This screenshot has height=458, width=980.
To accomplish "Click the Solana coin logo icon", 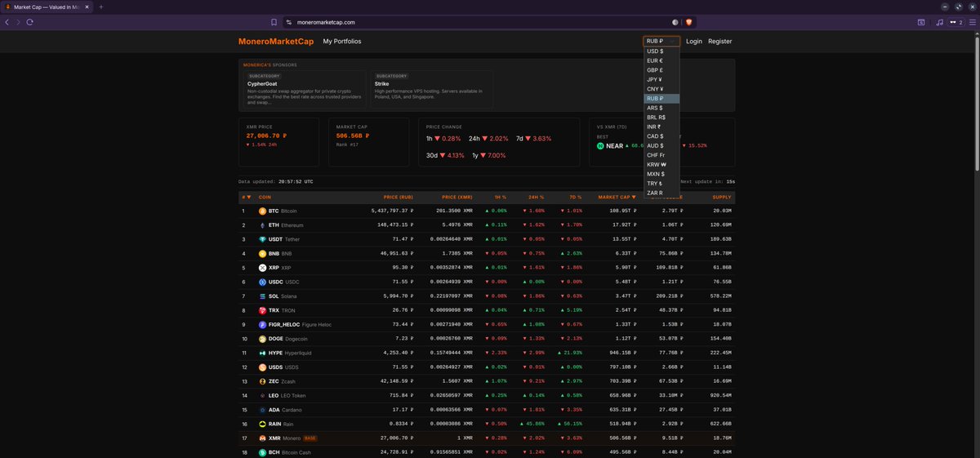I will [x=262, y=296].
